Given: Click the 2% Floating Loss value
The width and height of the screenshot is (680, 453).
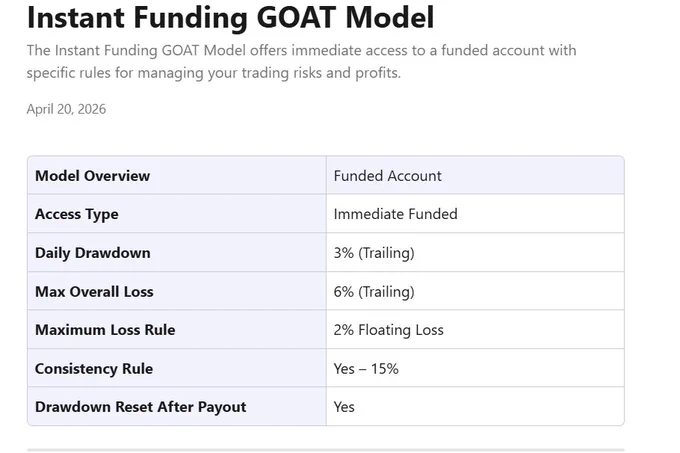Looking at the screenshot, I should [388, 330].
